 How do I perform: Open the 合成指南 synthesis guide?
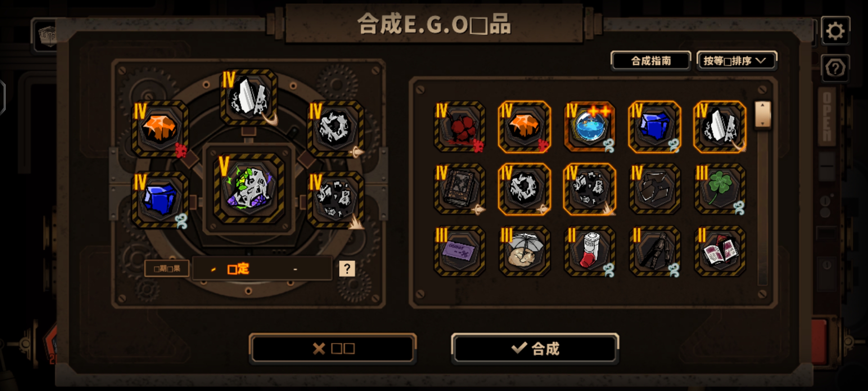point(651,61)
